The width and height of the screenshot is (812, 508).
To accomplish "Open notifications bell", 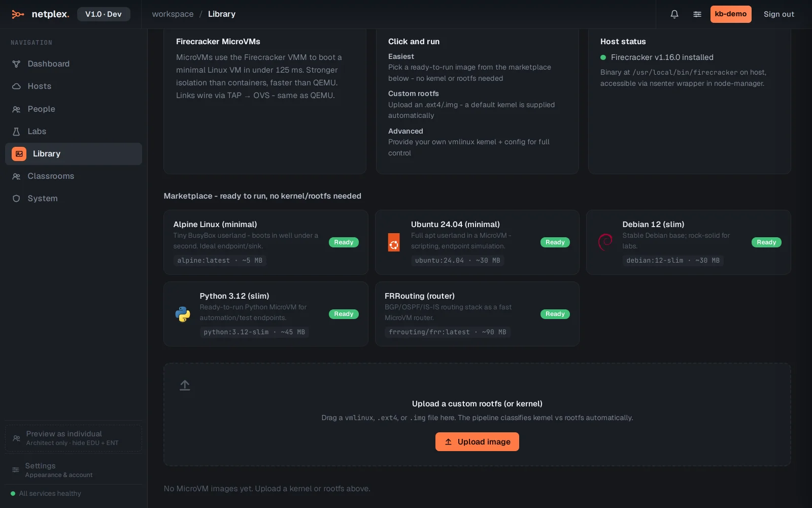I will click(674, 14).
